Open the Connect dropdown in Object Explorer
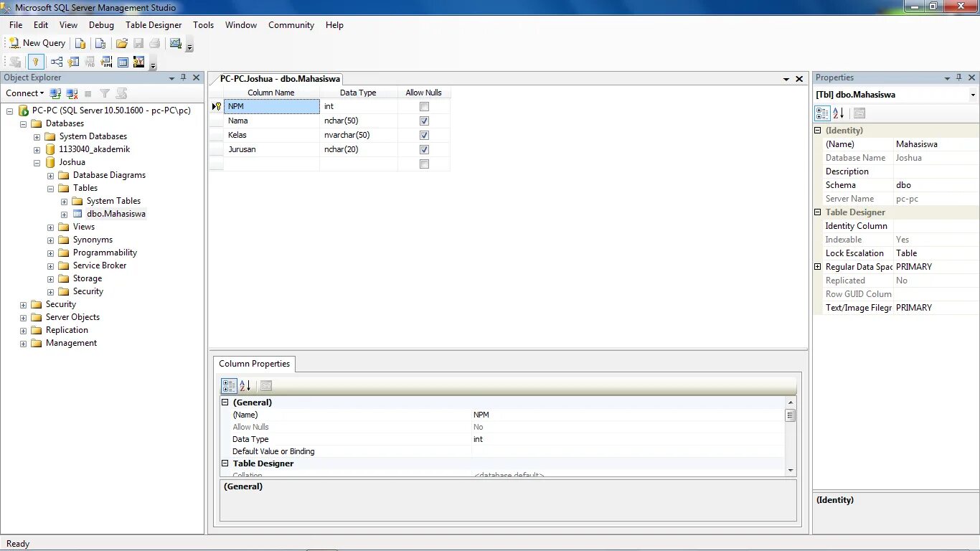 [25, 93]
